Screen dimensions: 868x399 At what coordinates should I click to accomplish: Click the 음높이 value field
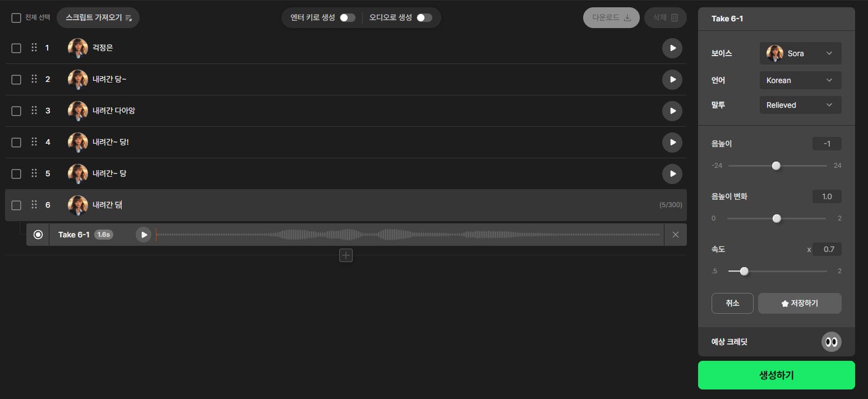pos(827,144)
